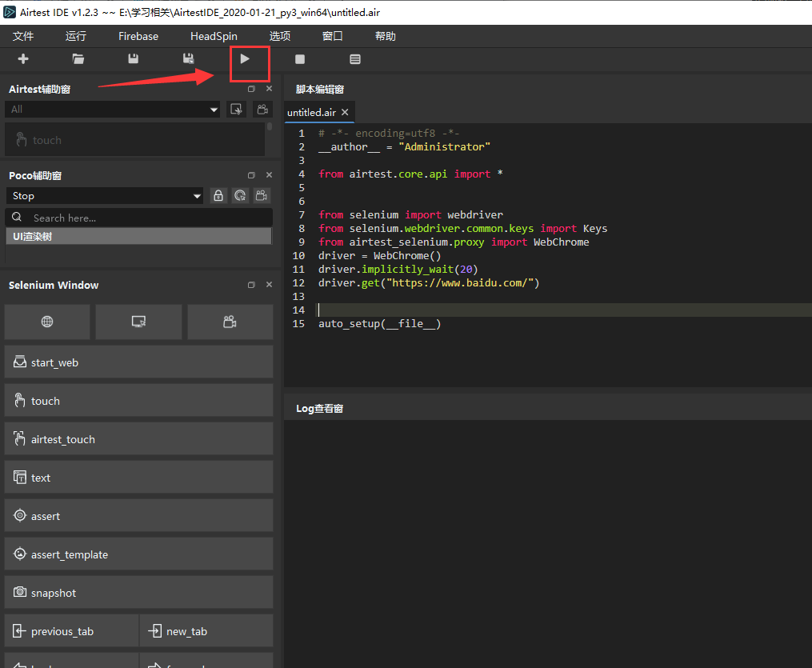Open the All filter dropdown
This screenshot has height=668, width=812.
[112, 110]
